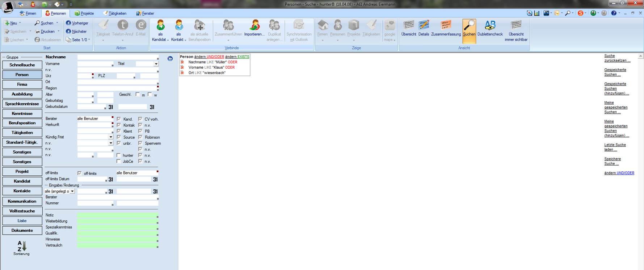This screenshot has height=270, width=644.
Task: Expand the 'alle (angelegt o' dropdown
Action: click(x=72, y=191)
